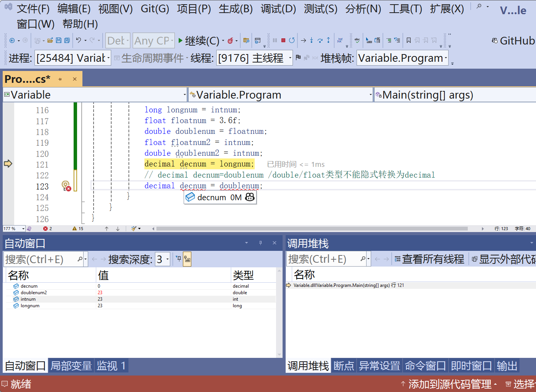
Task: Open file with the folder icon
Action: [50, 40]
